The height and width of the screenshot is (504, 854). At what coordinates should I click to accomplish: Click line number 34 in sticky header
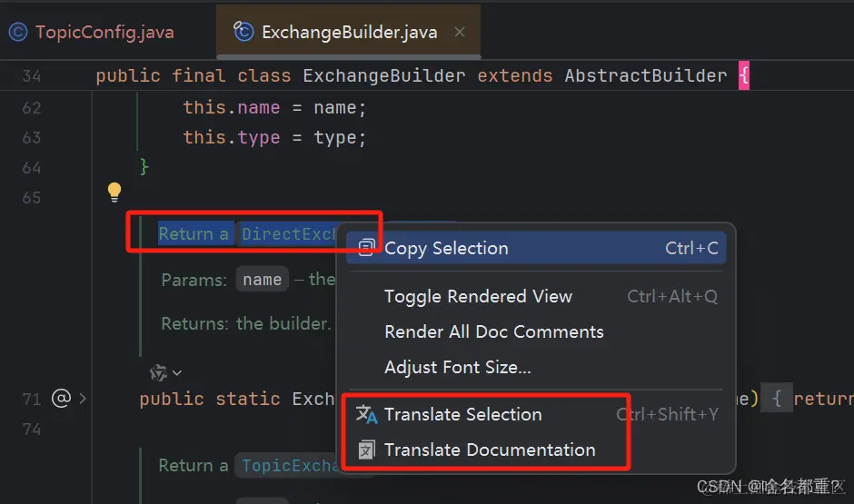pyautogui.click(x=32, y=75)
